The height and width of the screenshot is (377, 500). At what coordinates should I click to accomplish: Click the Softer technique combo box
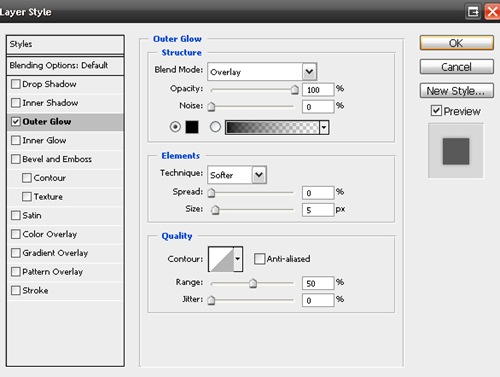click(x=237, y=175)
